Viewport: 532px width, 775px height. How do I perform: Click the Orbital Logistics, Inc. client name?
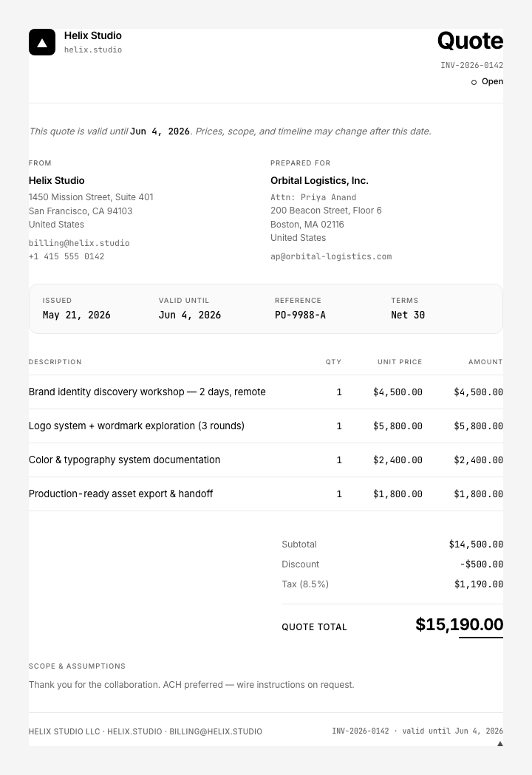(x=319, y=180)
